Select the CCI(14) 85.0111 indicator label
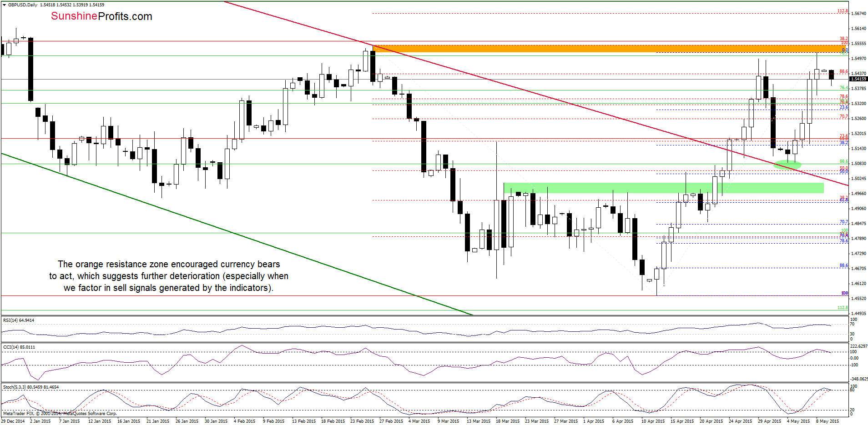The height and width of the screenshot is (425, 868). pyautogui.click(x=19, y=347)
